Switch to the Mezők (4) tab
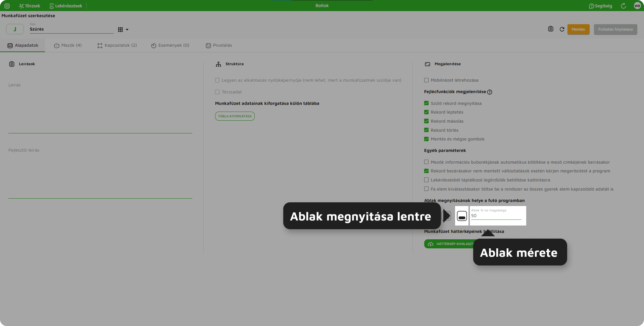 pos(68,45)
